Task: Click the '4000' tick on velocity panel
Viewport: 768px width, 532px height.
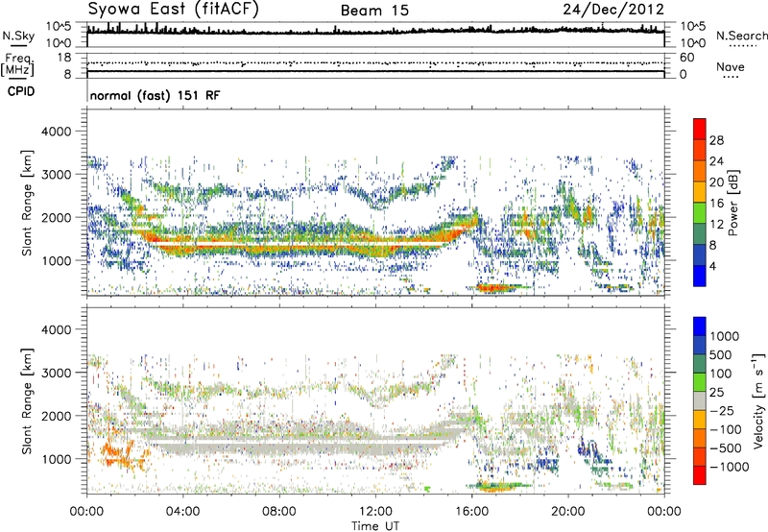Action: click(57, 329)
